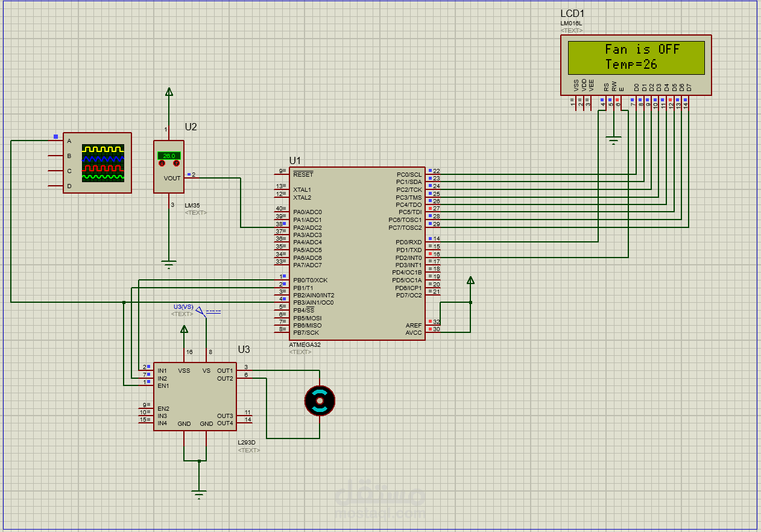Image resolution: width=761 pixels, height=532 pixels.
Task: Click the PB3/AIN1/OC0 pin label
Action: click(x=313, y=303)
